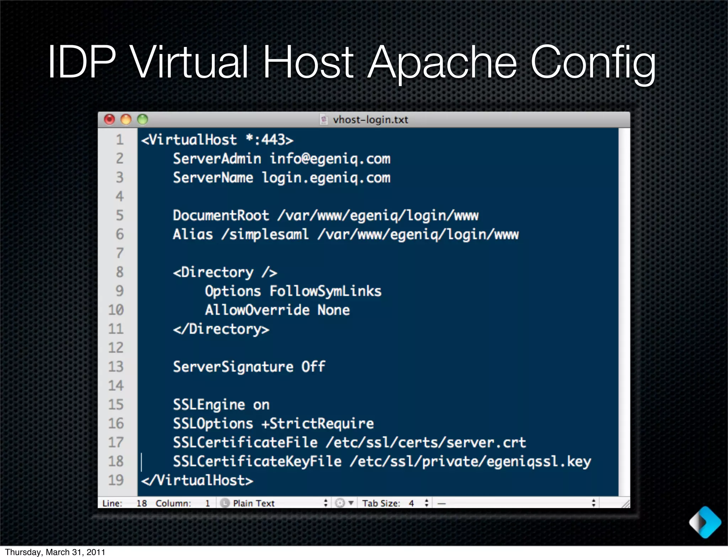Click 'Options FollowSymLinks' line

tap(293, 291)
